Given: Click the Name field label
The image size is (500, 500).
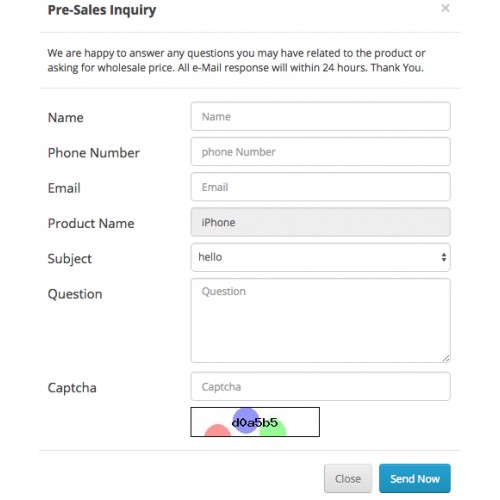Looking at the screenshot, I should pos(66,118).
